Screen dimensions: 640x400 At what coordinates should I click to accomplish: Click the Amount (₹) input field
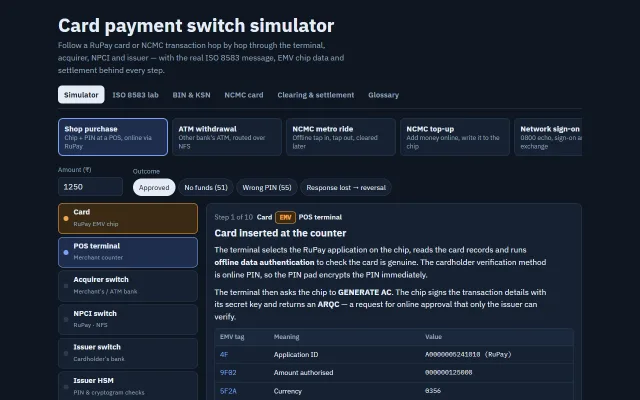pyautogui.click(x=90, y=187)
